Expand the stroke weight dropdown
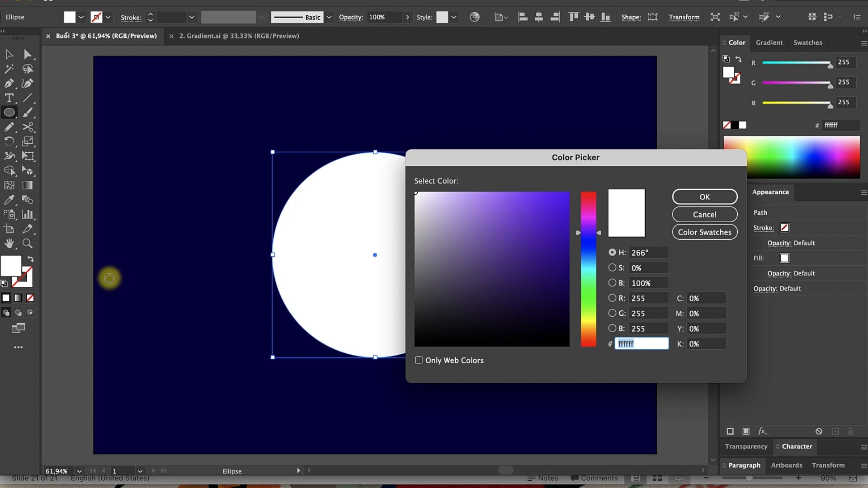Image resolution: width=868 pixels, height=488 pixels. [x=192, y=17]
